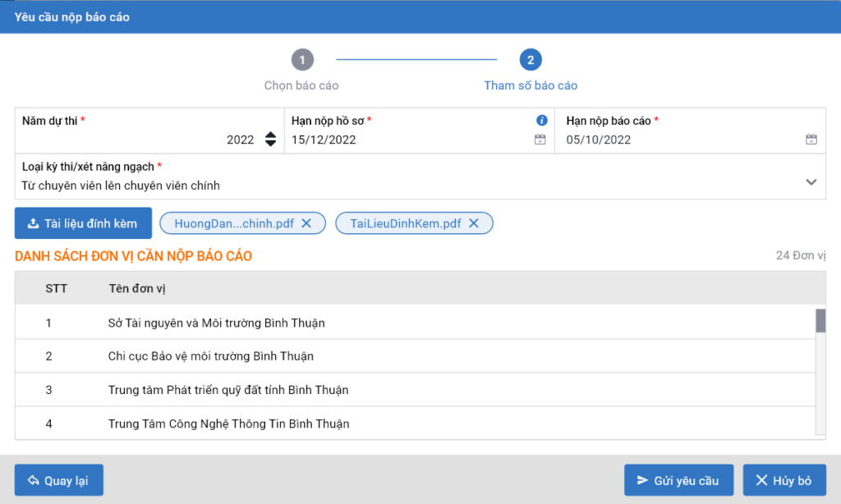Viewport: 841px width, 504px height.
Task: Click the info icon beside Hạn nộp hồ sơ
Action: (x=541, y=121)
